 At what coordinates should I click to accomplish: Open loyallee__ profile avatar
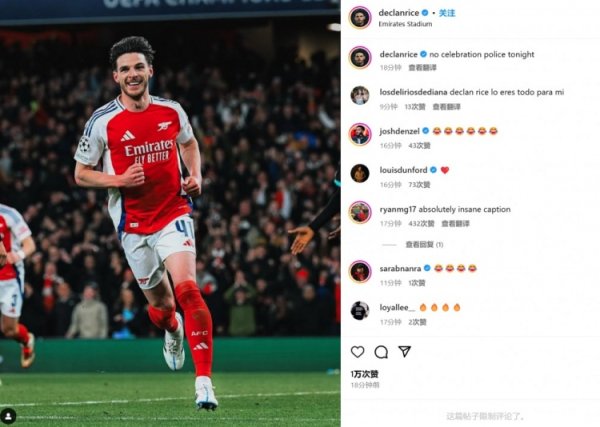click(x=360, y=311)
